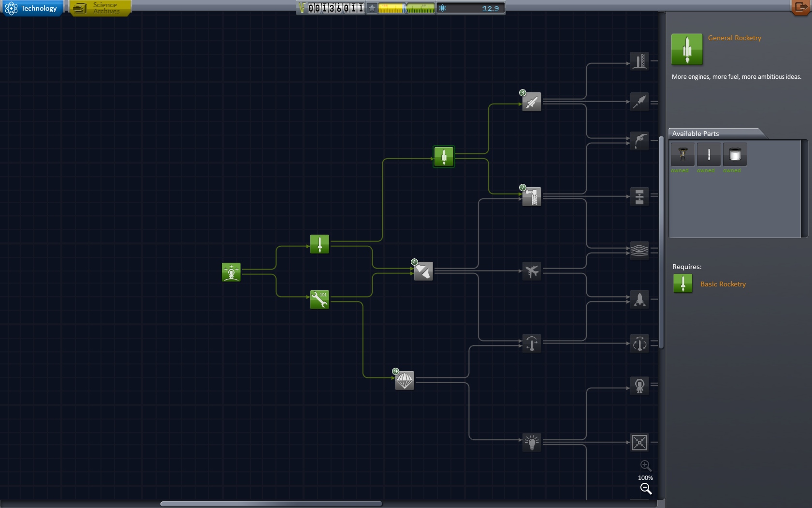This screenshot has height=508, width=812.
Task: Select the Flight Control node with curved arrows
Action: tap(532, 344)
